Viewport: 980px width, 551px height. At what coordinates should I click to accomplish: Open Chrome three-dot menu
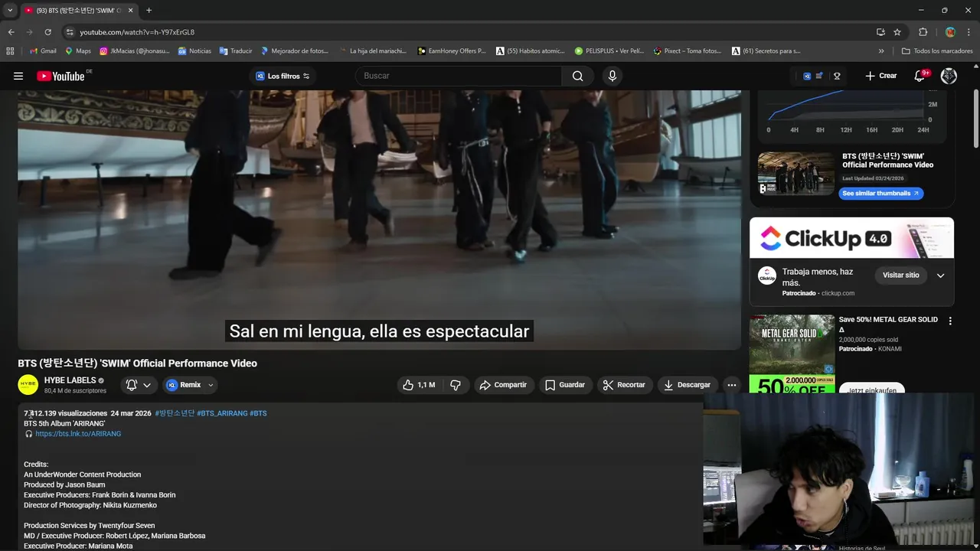coord(969,32)
